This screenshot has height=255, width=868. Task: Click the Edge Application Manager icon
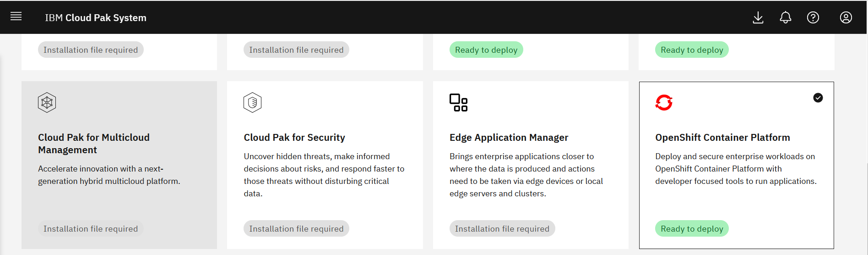coord(458,103)
